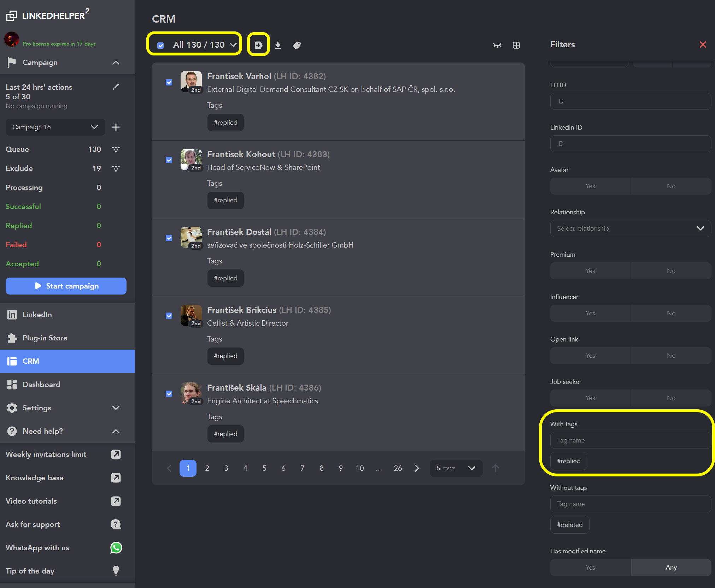715x588 pixels.
Task: Toggle the select-all checkbox
Action: [160, 45]
